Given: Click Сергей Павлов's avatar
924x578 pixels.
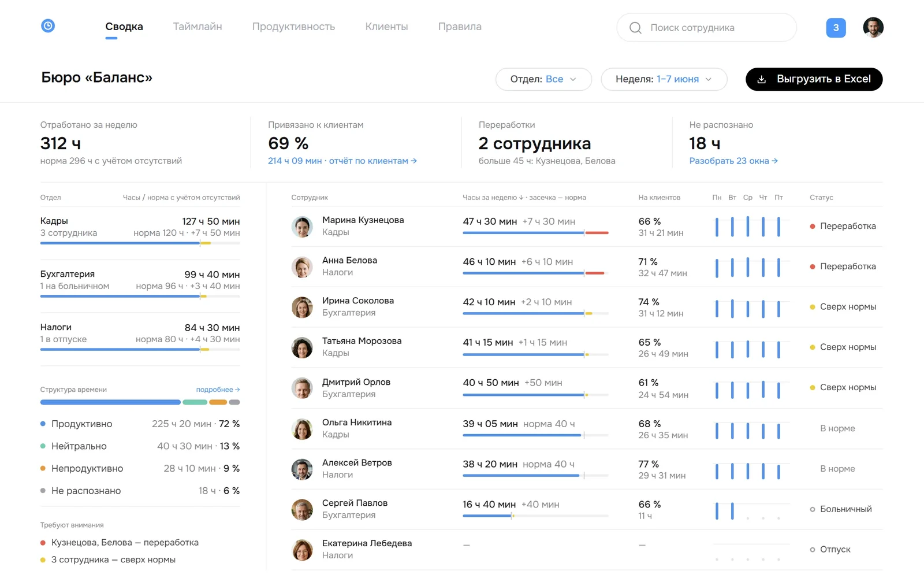Looking at the screenshot, I should click(x=302, y=510).
